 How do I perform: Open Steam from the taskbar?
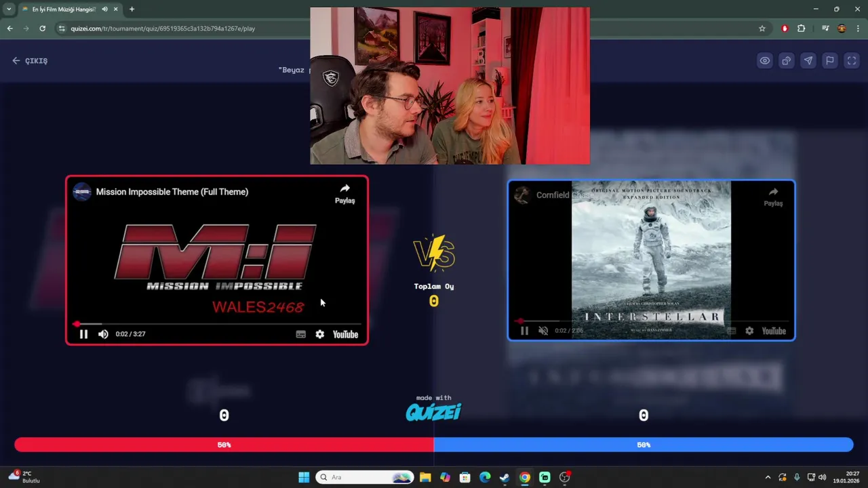[505, 477]
